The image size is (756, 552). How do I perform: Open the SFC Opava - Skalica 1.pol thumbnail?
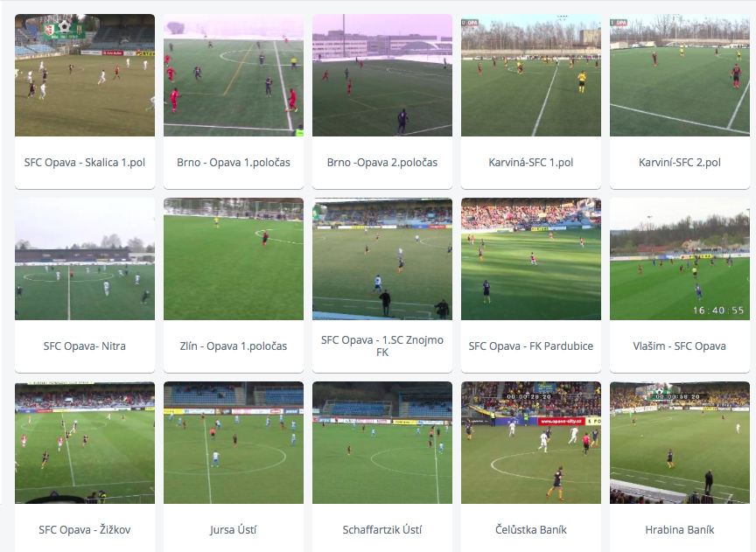[85, 75]
